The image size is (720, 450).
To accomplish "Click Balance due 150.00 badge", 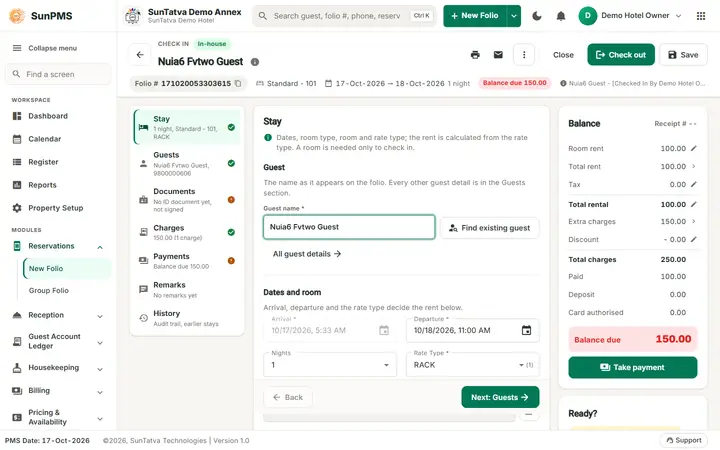I will click(x=514, y=83).
